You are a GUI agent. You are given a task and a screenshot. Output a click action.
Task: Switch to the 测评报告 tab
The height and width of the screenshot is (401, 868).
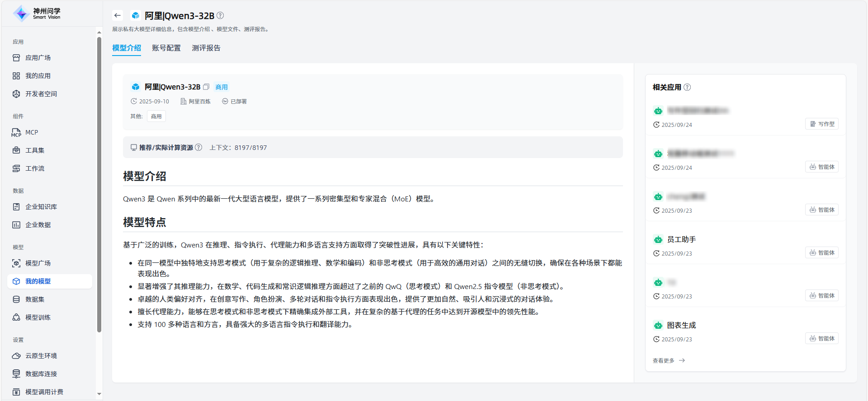[x=206, y=48]
